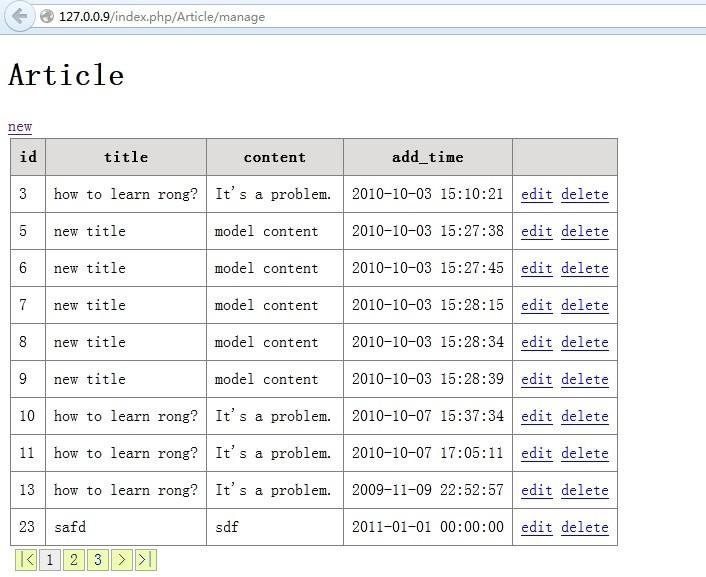Screen dimensions: 706x577
Task: Edit article with id 11
Action: [537, 453]
